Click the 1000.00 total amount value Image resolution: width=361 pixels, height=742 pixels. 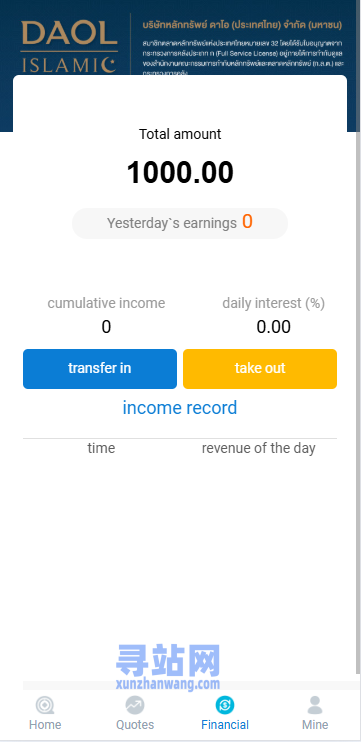180,172
